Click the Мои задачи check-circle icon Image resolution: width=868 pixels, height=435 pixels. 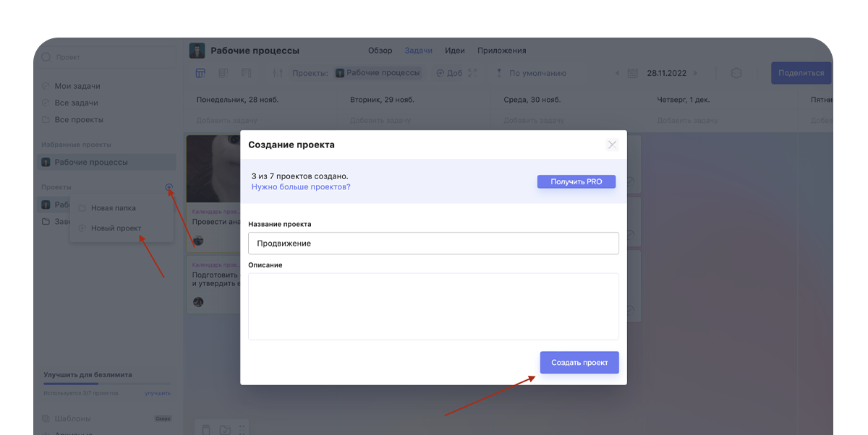coord(46,86)
